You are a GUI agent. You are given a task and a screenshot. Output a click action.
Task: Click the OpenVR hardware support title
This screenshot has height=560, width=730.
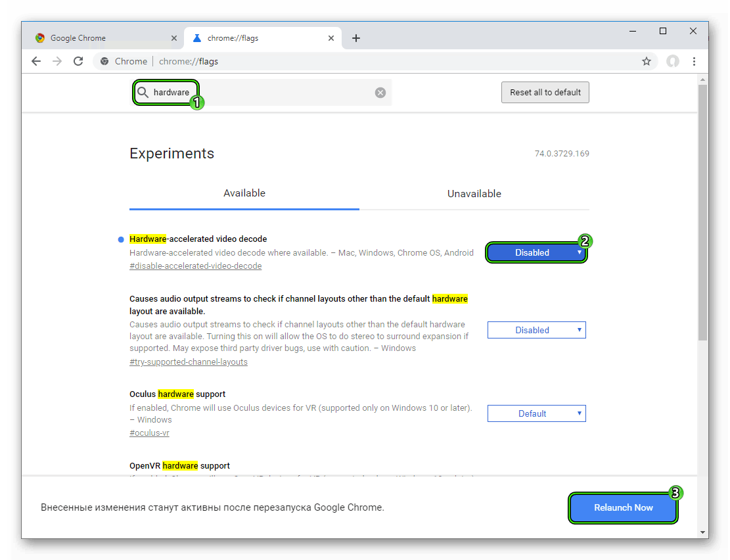pyautogui.click(x=179, y=466)
